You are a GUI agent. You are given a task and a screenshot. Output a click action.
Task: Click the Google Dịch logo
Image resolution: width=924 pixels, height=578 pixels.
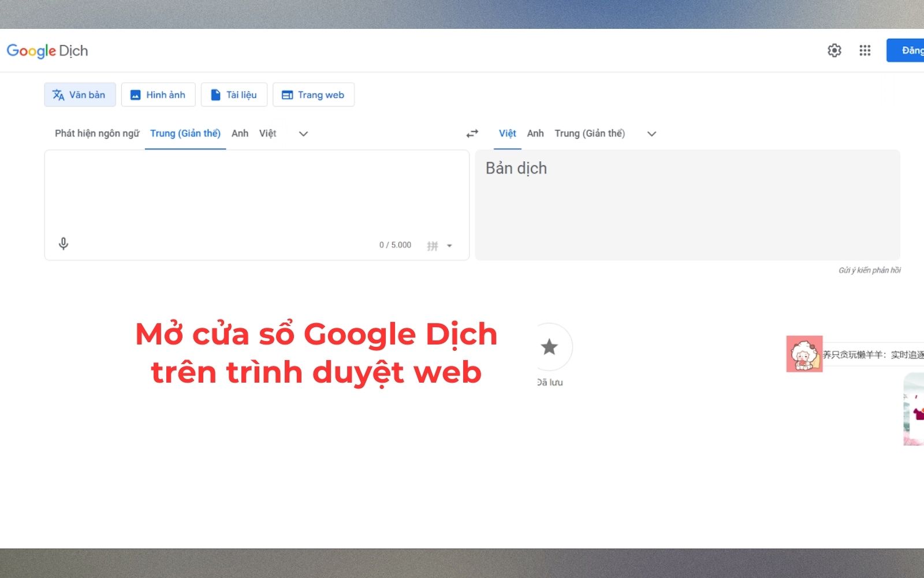(47, 51)
